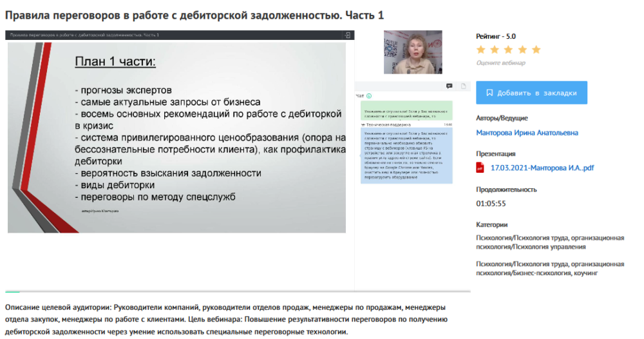The height and width of the screenshot is (339, 644).
Task: Click the presenter webcam video thumbnail
Action: coord(413,52)
